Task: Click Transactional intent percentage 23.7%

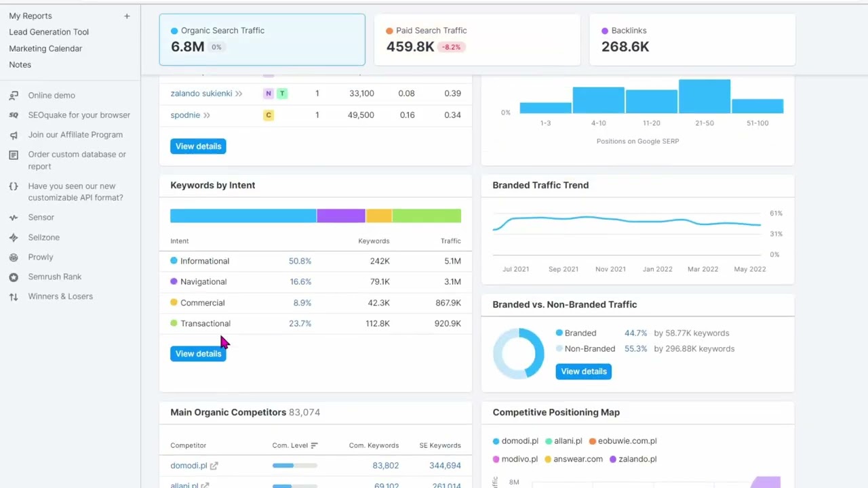Action: click(300, 324)
